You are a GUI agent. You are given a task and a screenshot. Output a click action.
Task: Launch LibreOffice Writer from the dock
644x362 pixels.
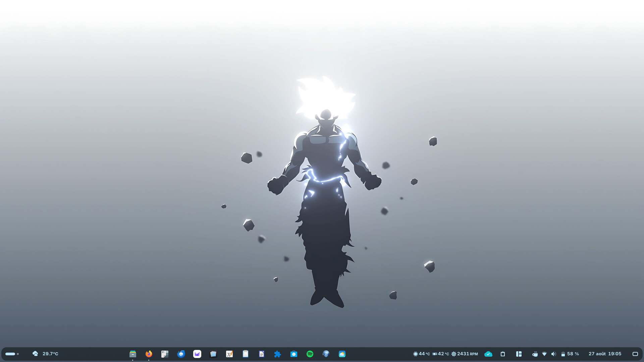(x=262, y=354)
